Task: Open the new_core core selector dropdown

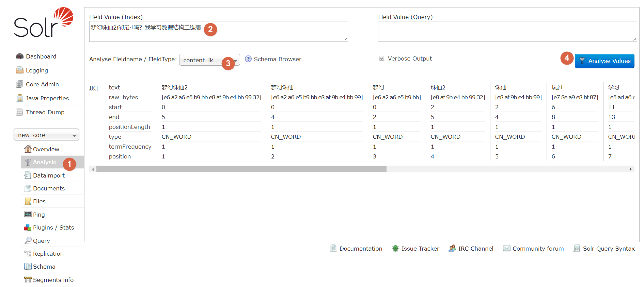Action: (46, 135)
